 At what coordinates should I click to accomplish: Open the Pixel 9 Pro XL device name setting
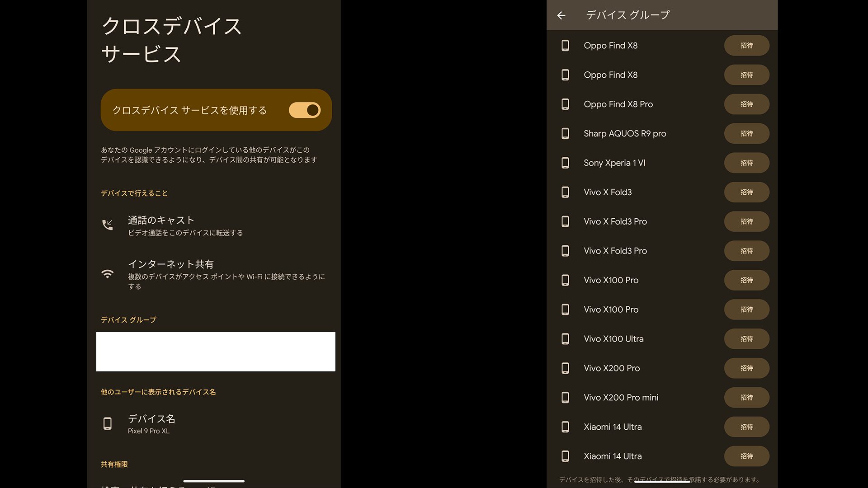point(151,424)
